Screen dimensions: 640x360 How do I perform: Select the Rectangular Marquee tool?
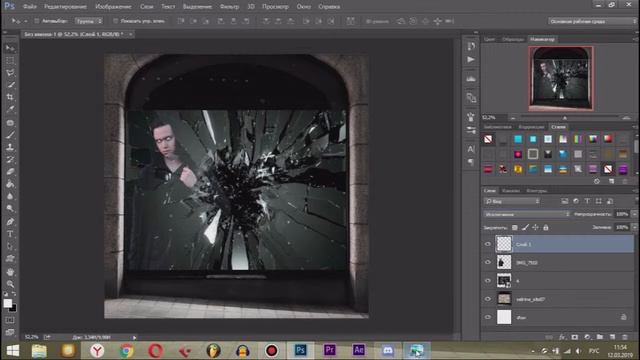pos(10,60)
